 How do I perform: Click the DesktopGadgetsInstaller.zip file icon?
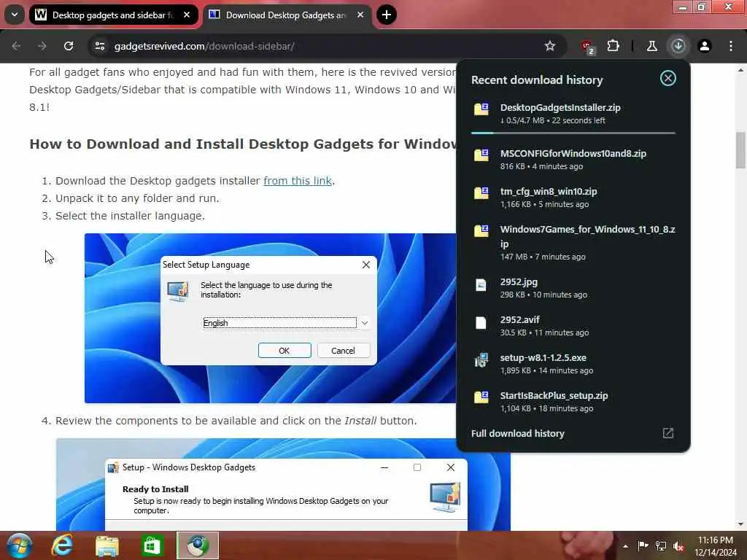[481, 109]
